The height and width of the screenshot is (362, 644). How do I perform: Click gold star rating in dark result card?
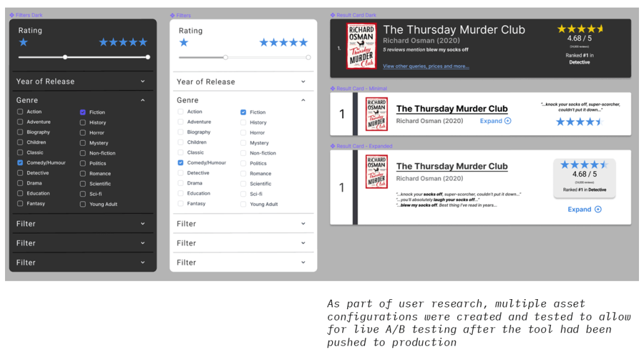(x=580, y=29)
